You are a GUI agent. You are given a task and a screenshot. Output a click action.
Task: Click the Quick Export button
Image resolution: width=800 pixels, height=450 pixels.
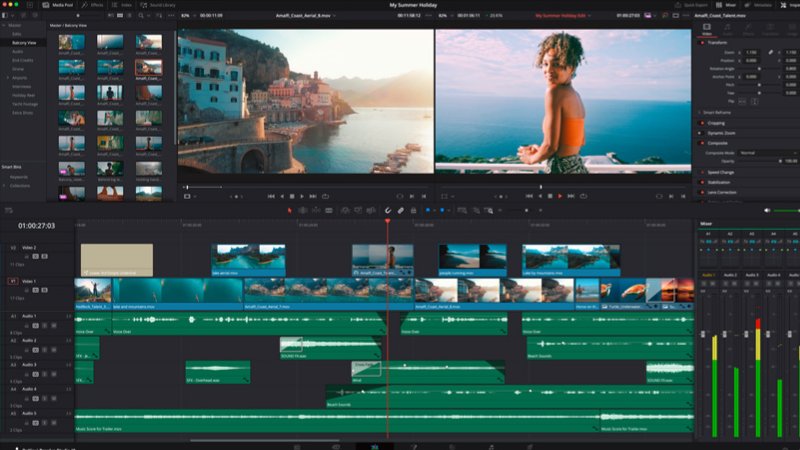click(x=692, y=5)
